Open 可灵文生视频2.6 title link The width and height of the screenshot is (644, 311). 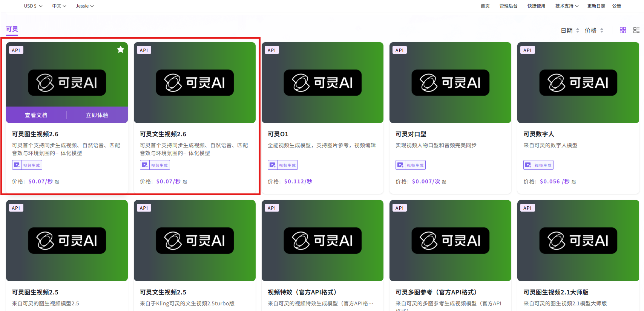(x=163, y=134)
